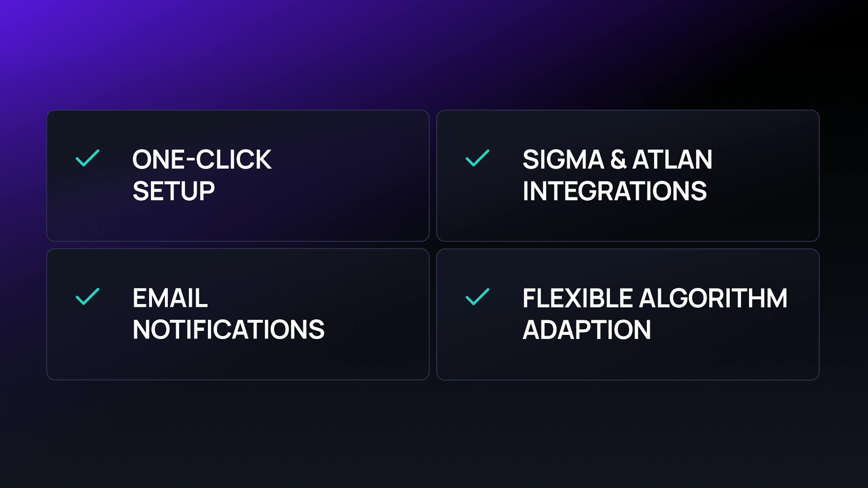Click the word ALGORITHM
Image resolution: width=868 pixels, height=488 pixels.
(x=713, y=298)
